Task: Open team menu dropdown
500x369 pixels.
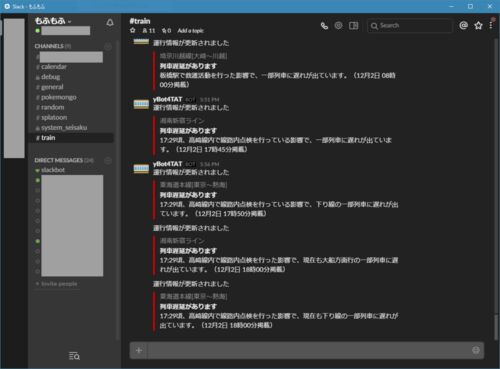Action: [53, 21]
